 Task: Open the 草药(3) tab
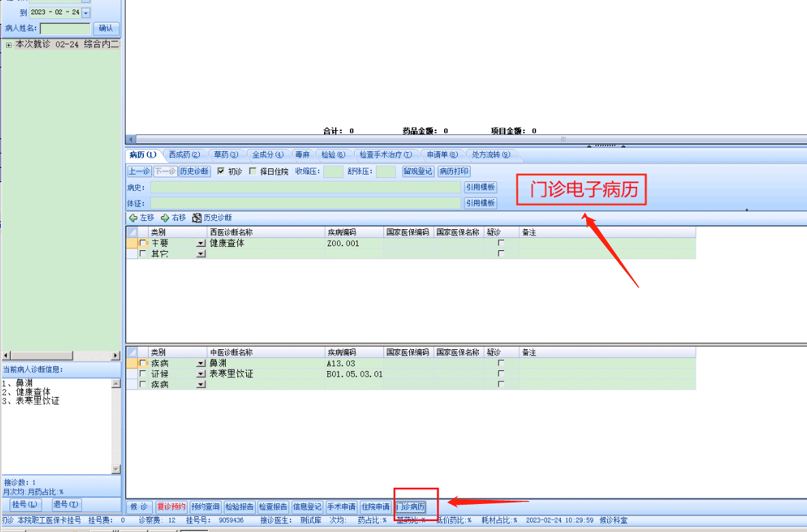coord(226,155)
